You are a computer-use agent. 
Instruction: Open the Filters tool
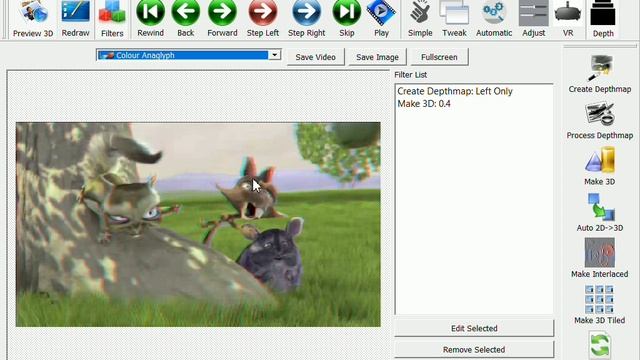click(x=112, y=19)
